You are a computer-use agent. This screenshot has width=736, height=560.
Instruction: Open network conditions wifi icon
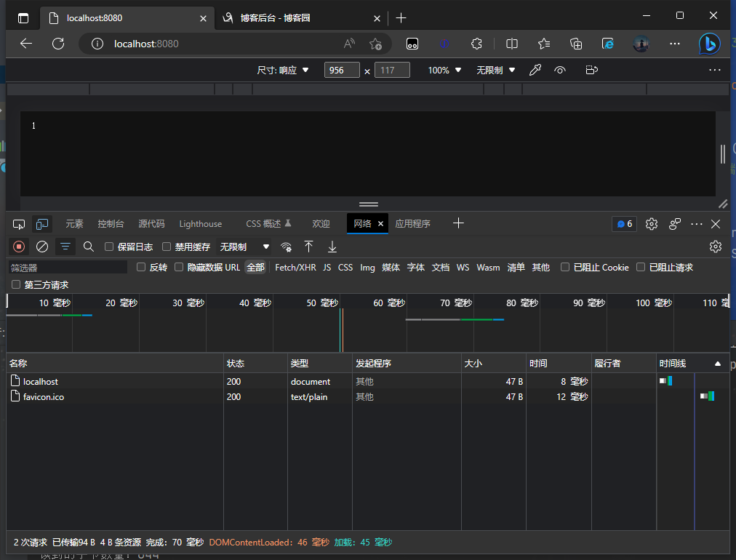point(287,247)
